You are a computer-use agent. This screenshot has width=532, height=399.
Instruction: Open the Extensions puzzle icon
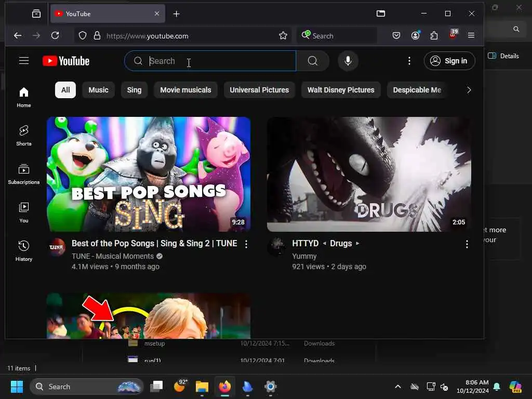tap(434, 35)
